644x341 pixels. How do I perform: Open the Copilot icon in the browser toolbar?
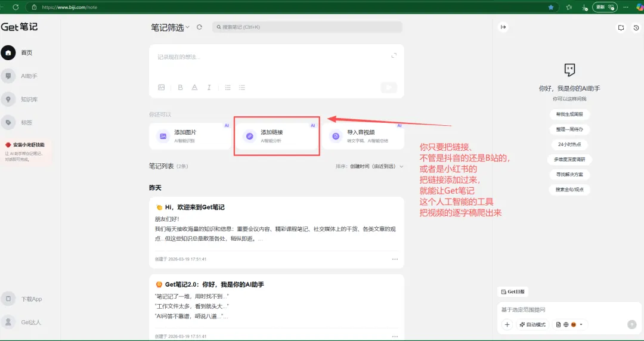[639, 7]
